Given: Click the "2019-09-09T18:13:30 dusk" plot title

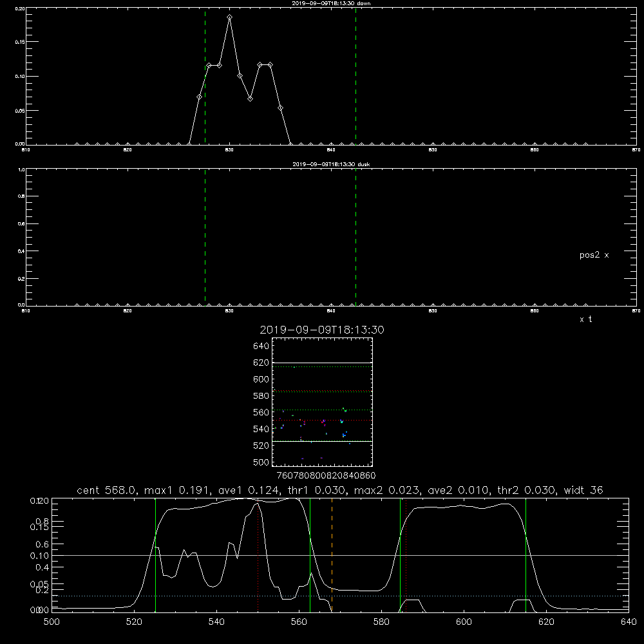Looking at the screenshot, I should pos(331,164).
